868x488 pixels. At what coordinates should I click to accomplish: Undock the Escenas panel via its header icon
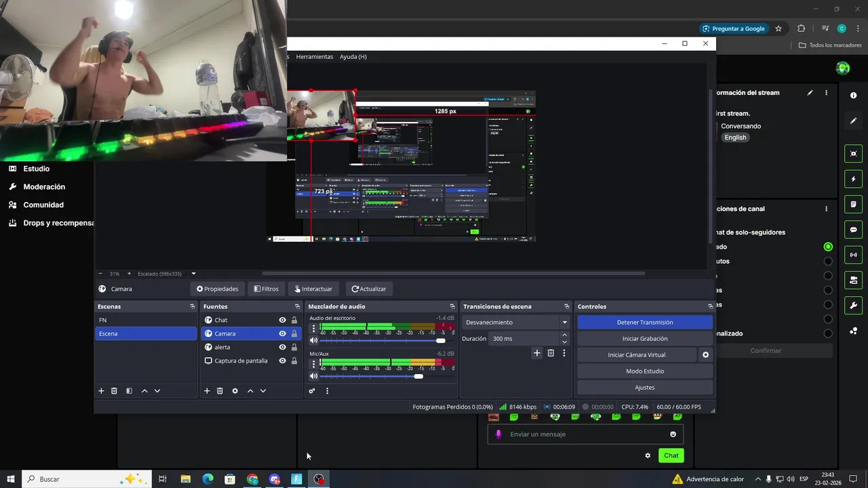click(192, 307)
